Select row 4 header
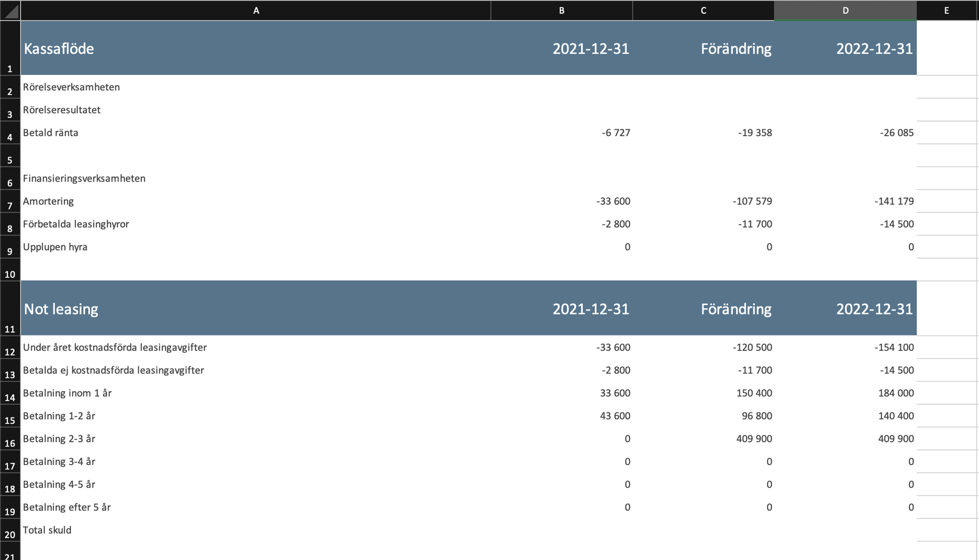The height and width of the screenshot is (560, 979). (10, 133)
